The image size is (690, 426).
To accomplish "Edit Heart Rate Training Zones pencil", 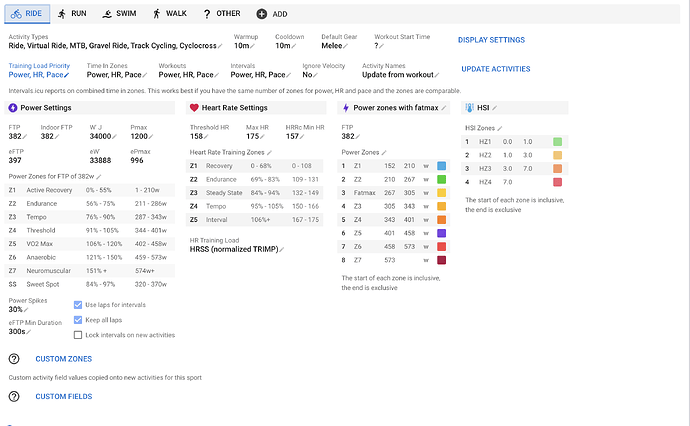I will (269, 153).
